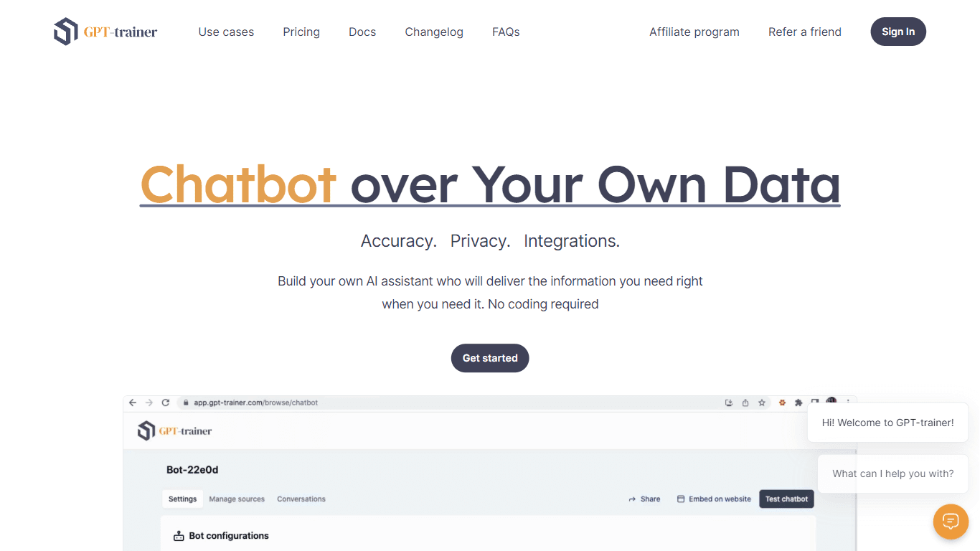The height and width of the screenshot is (551, 980).
Task: Go to the Pricing page
Action: point(301,32)
